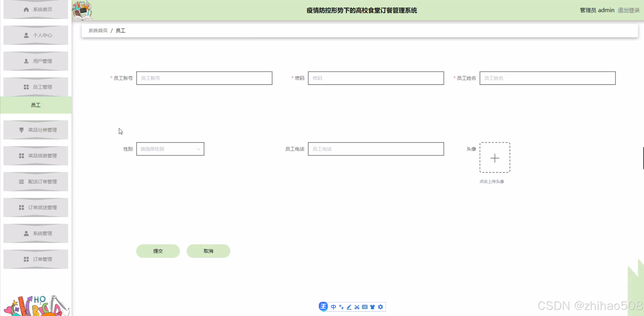This screenshot has height=316, width=644.
Task: Click the 提交 submit button
Action: pyautogui.click(x=158, y=251)
